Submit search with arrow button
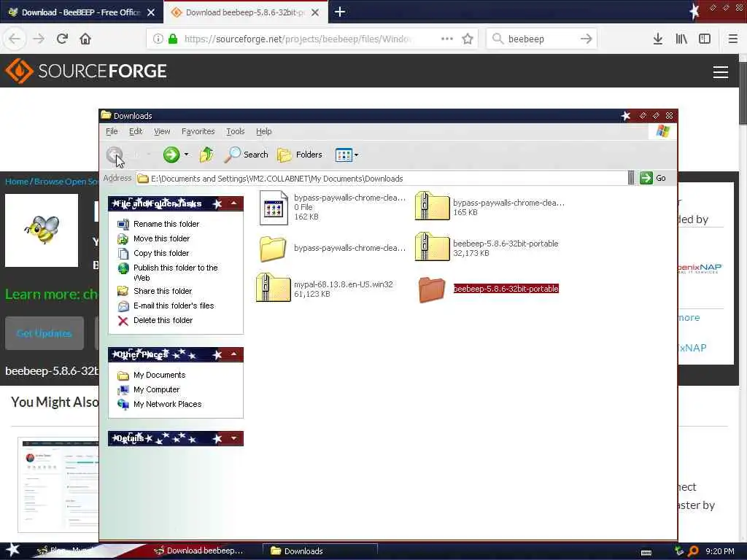This screenshot has height=560, width=747. (x=587, y=39)
